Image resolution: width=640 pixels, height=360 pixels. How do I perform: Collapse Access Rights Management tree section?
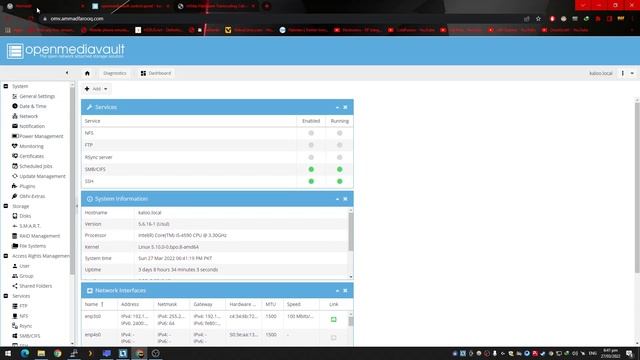pos(6,256)
